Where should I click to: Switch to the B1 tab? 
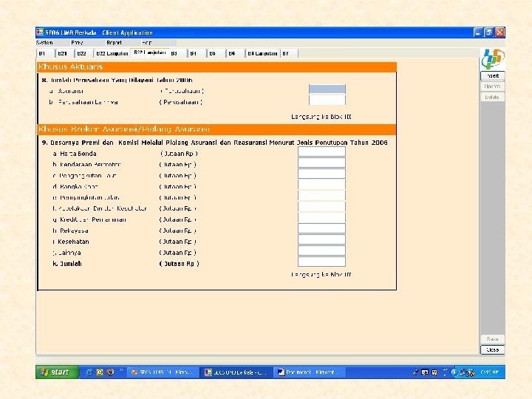pos(45,53)
